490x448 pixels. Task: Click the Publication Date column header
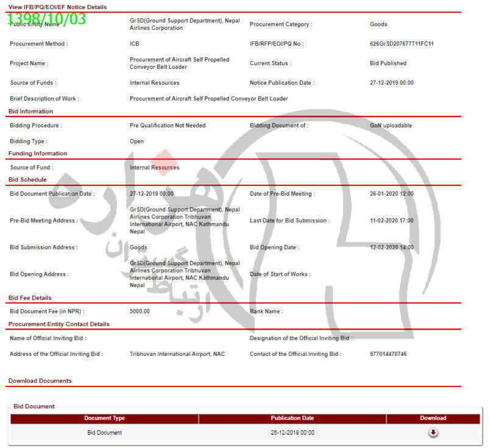click(x=292, y=418)
